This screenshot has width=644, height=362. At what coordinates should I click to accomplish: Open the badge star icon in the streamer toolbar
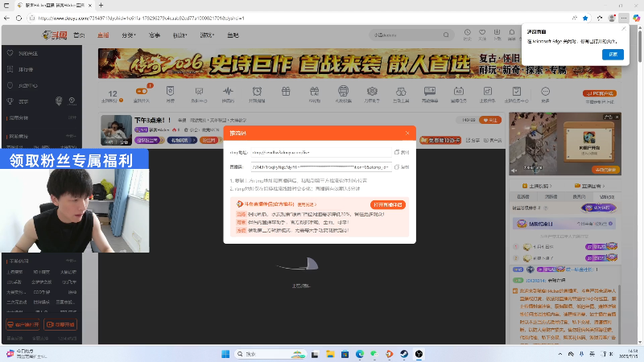click(170, 91)
